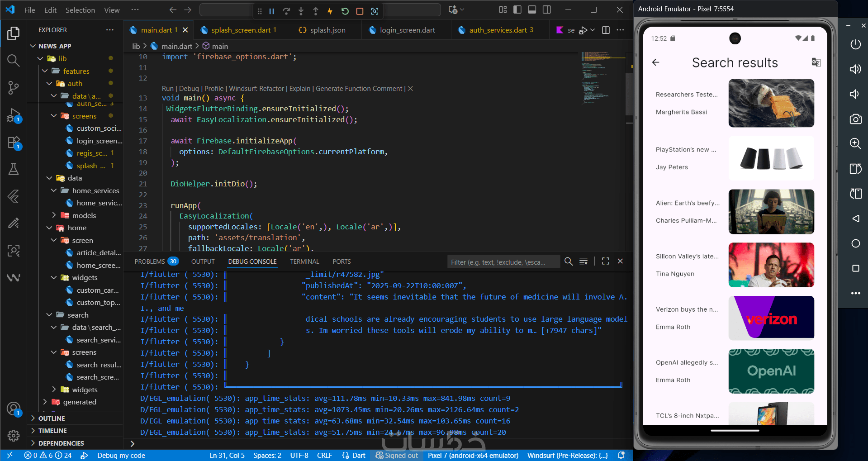Expand the OUTLINE section

click(x=52, y=418)
